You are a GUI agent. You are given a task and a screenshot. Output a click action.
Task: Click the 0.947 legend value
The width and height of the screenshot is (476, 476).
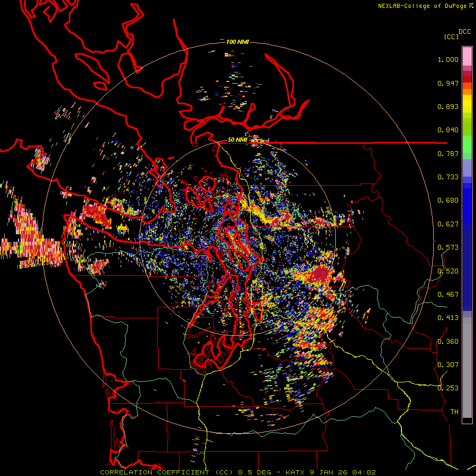[x=448, y=83]
